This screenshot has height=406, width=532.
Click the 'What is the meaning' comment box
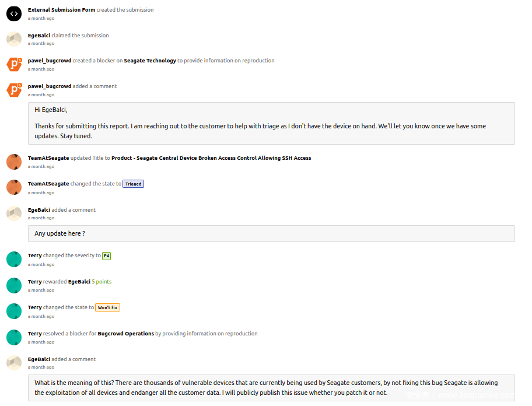coord(271,387)
